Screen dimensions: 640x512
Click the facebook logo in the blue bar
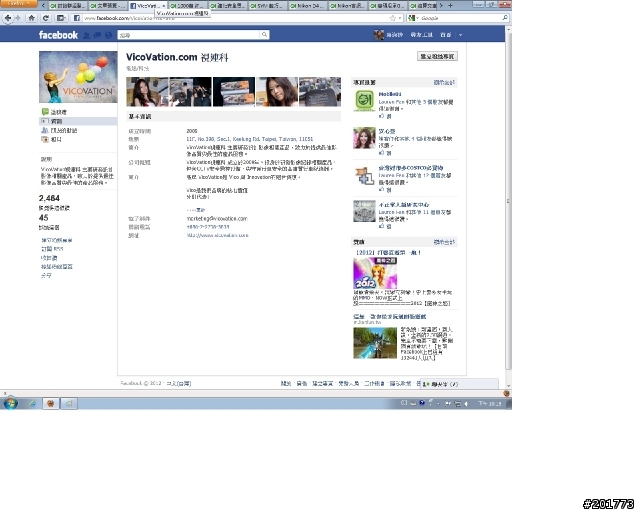[x=58, y=35]
